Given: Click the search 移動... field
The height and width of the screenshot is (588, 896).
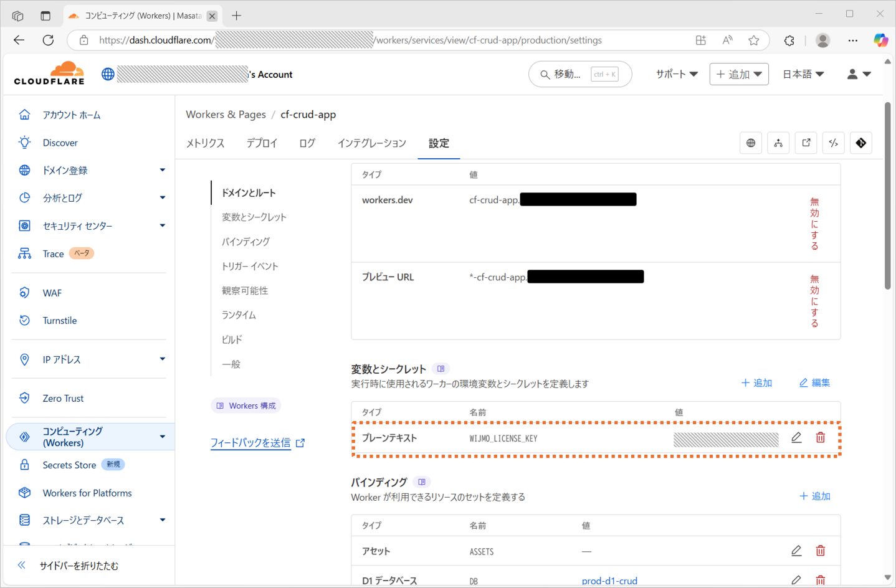Looking at the screenshot, I should tap(580, 74).
